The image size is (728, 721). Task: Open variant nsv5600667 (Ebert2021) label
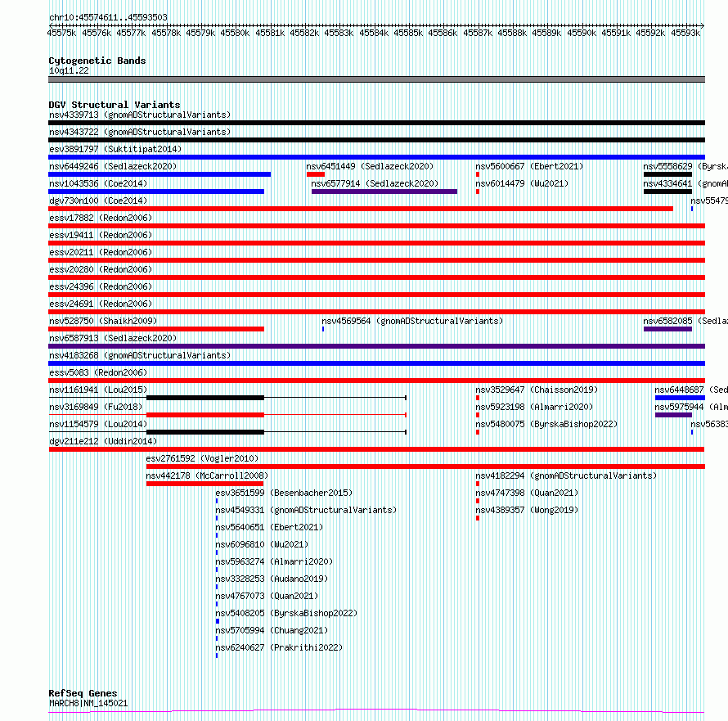[529, 166]
